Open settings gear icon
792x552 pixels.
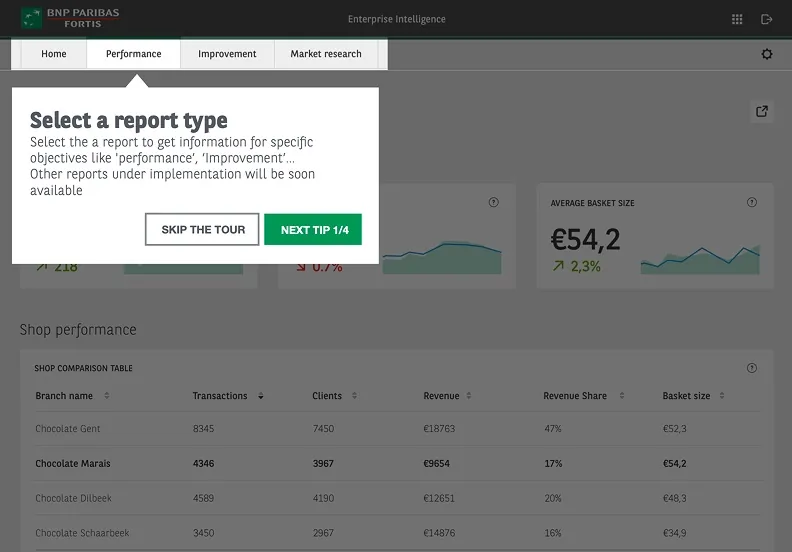767,54
